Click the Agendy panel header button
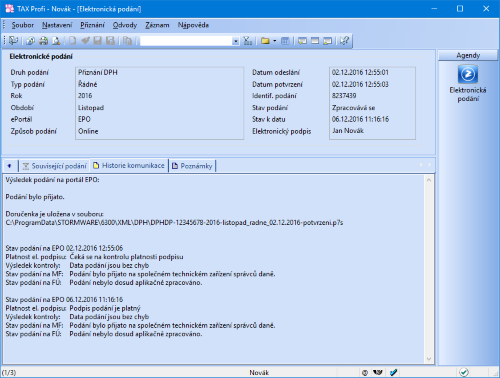The height and width of the screenshot is (378, 500). [x=468, y=55]
